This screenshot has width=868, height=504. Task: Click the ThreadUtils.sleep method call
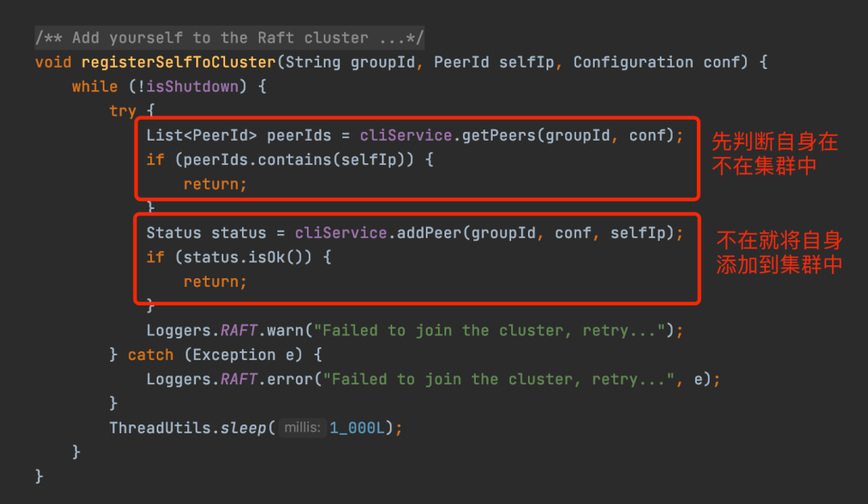click(x=187, y=428)
